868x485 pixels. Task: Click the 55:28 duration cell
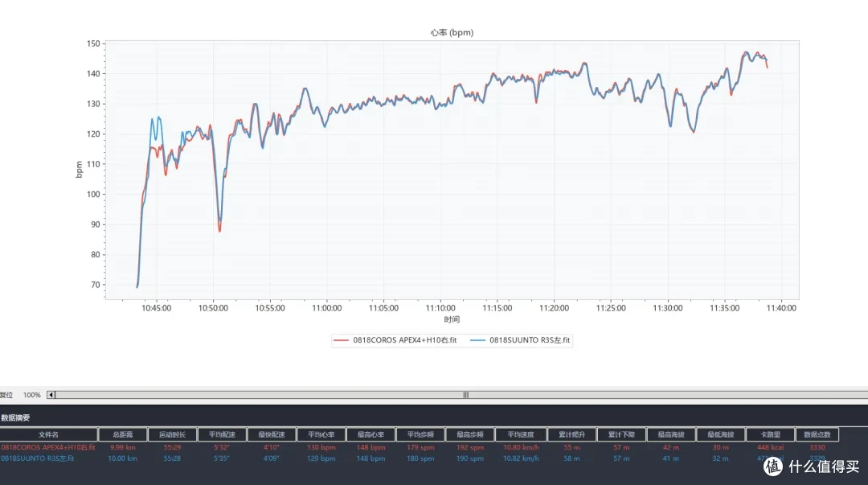[x=172, y=458]
